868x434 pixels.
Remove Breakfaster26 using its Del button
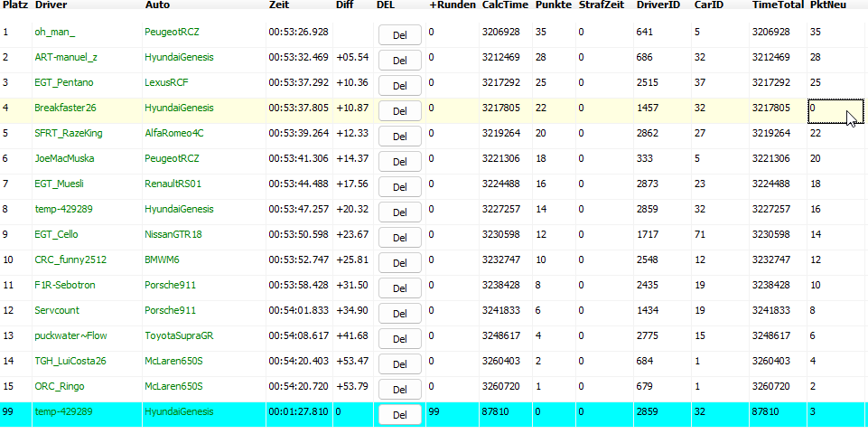click(x=399, y=111)
